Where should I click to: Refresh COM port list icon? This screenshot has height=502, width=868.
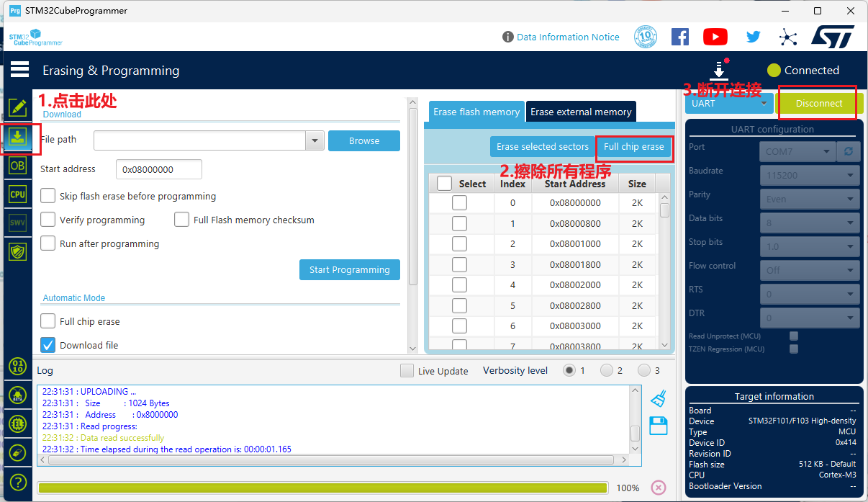pyautogui.click(x=849, y=151)
